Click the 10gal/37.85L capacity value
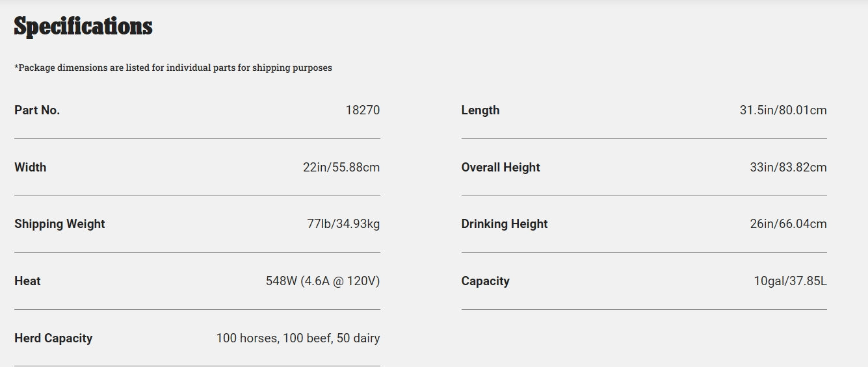The height and width of the screenshot is (367, 868). coord(790,281)
